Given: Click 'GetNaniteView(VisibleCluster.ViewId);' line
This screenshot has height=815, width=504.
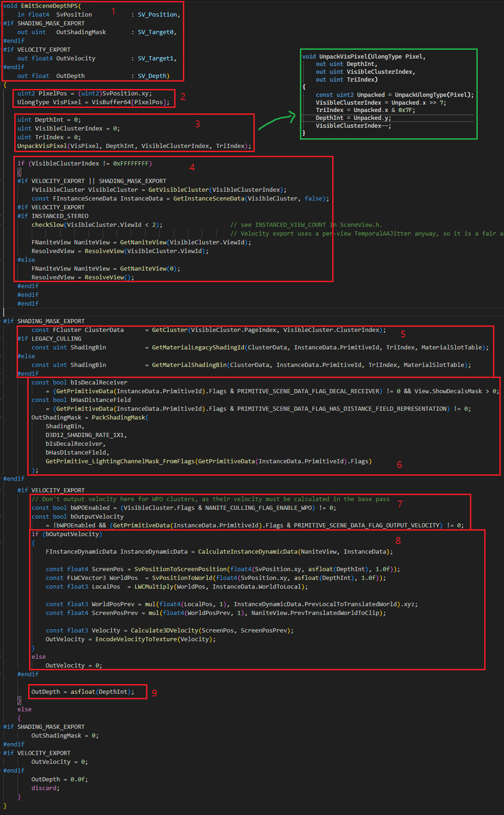Looking at the screenshot, I should (141, 242).
